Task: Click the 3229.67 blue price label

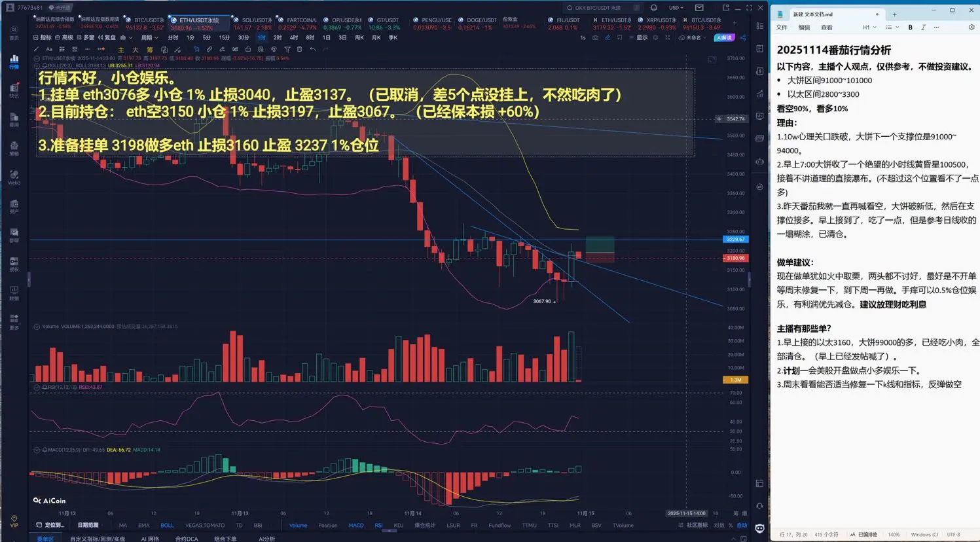Action: click(735, 240)
